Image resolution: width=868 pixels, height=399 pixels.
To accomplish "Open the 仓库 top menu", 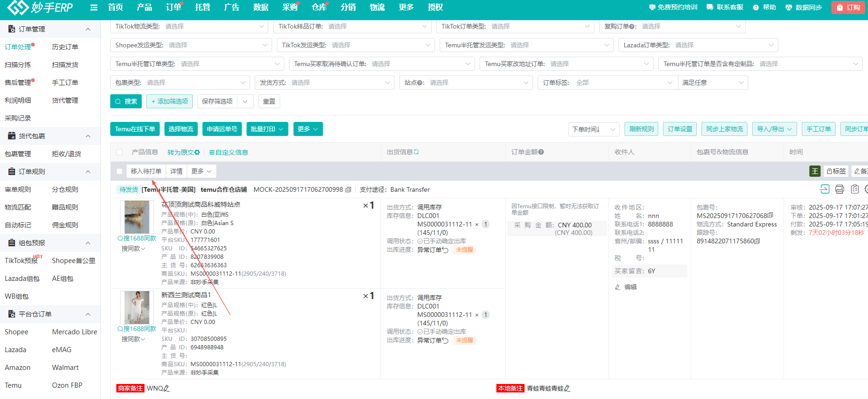I will (x=319, y=8).
